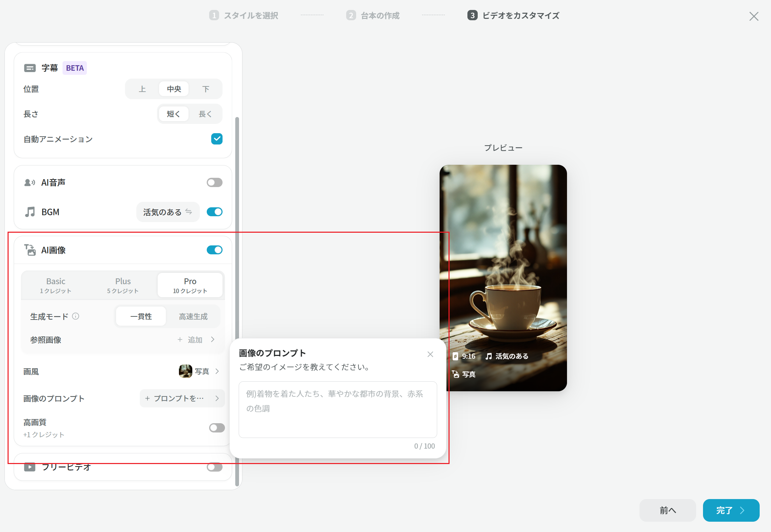Click the 生成モード info icon
This screenshot has height=532, width=771.
76,316
